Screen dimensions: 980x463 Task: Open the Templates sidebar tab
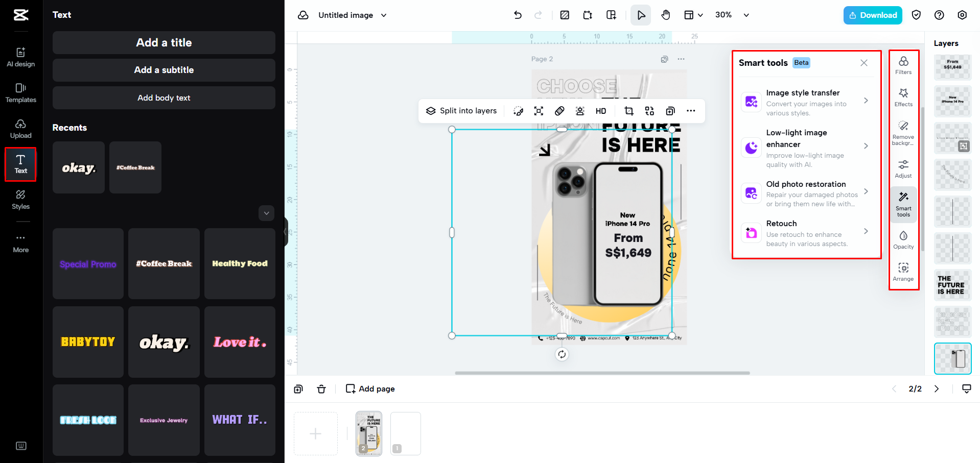click(x=21, y=93)
